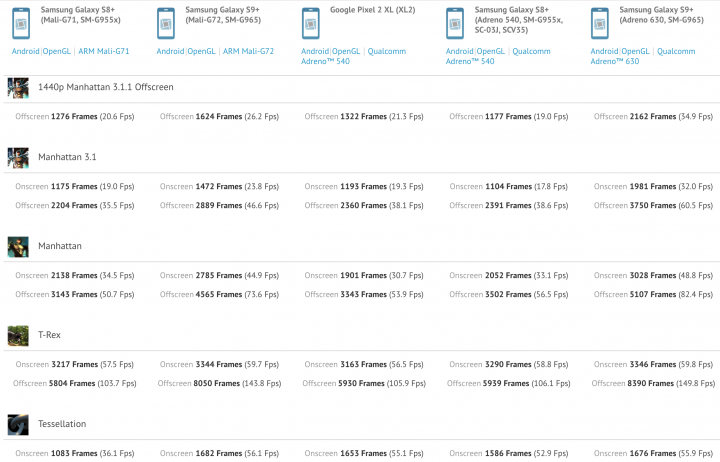Open the ARM Mali-G72 GPU link
Image resolution: width=720 pixels, height=462 pixels.
(x=248, y=51)
